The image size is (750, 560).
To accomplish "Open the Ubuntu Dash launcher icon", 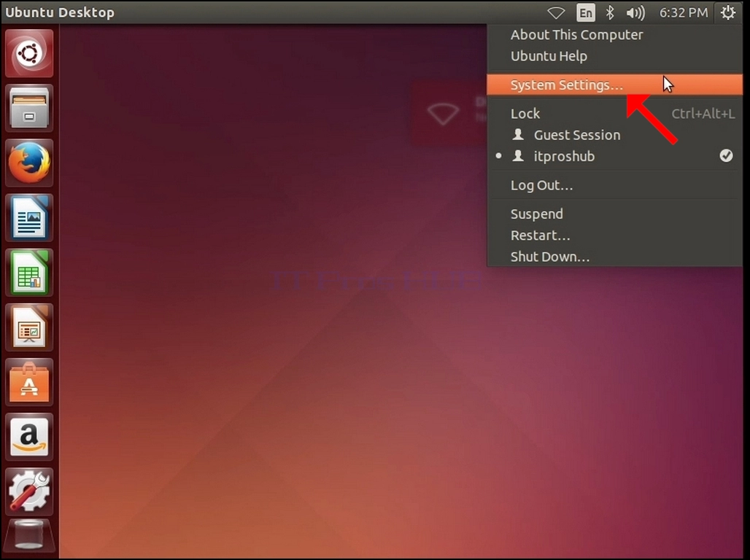I will 29,53.
